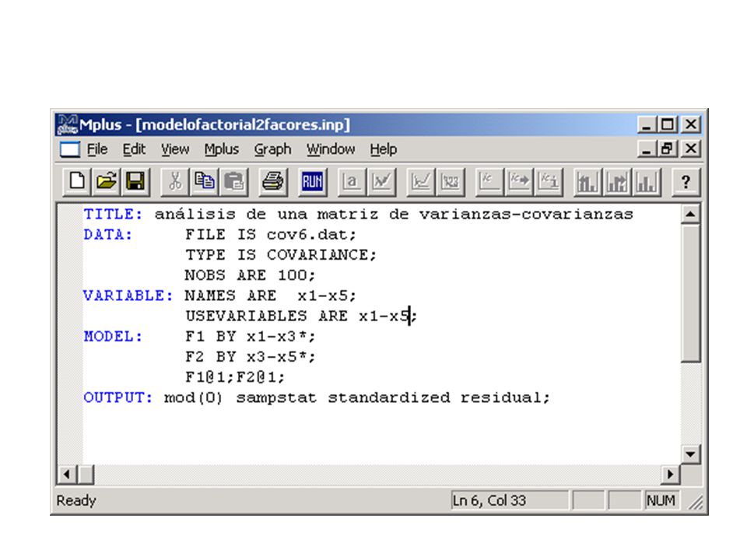
Task: Click the line 'TYPE IS COVARIANCE;'
Action: click(281, 255)
